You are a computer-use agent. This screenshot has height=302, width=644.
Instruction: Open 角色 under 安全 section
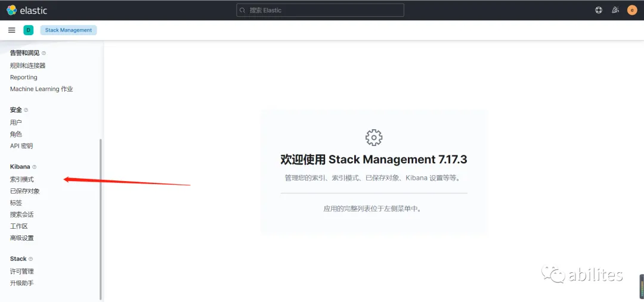click(16, 134)
